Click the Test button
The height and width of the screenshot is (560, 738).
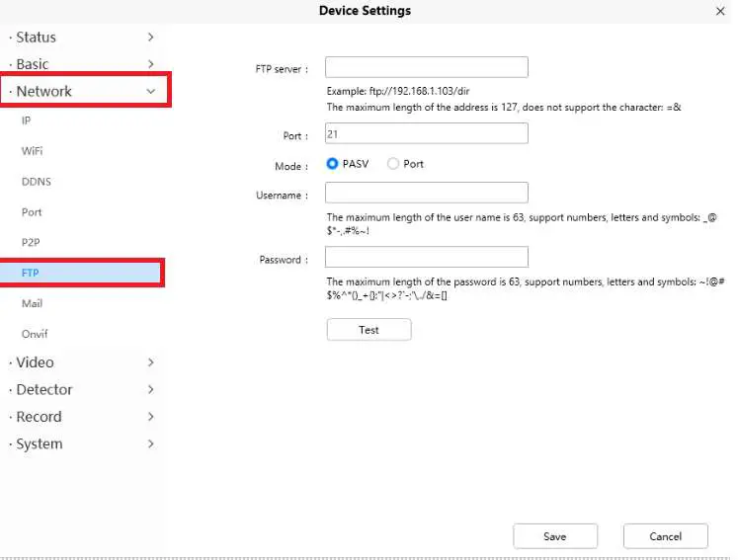[369, 330]
